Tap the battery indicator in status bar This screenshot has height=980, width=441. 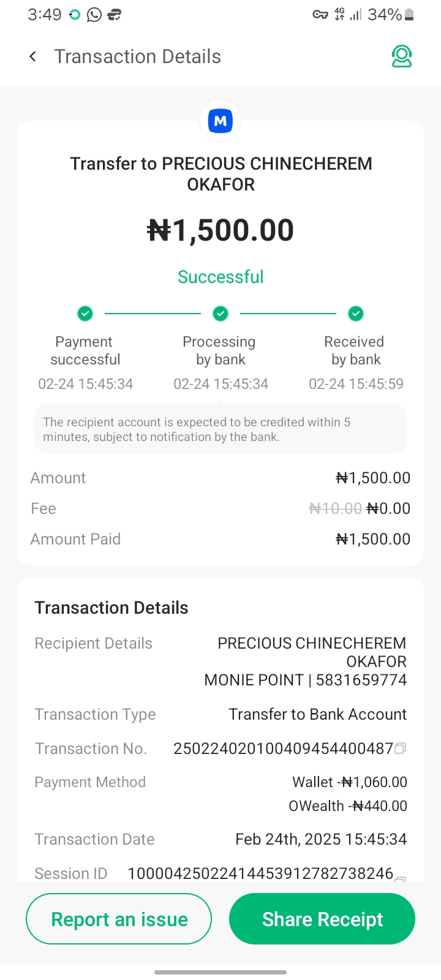(x=409, y=15)
